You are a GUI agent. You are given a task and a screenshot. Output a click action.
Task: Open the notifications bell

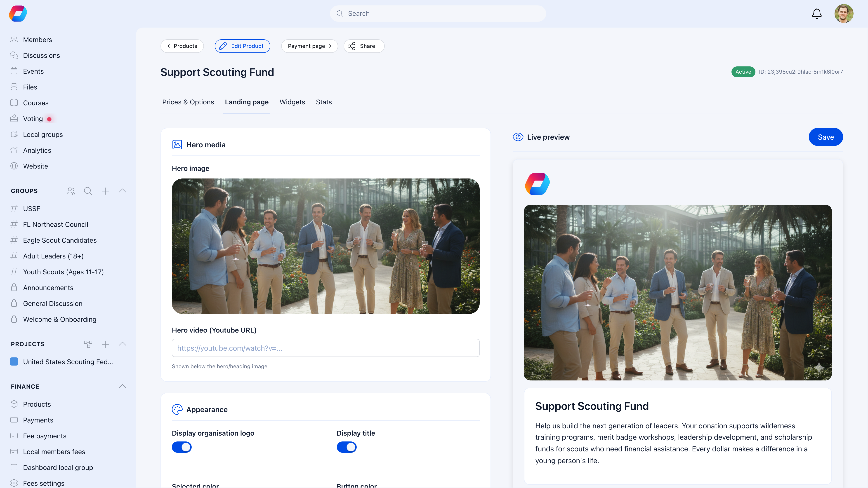click(x=816, y=14)
